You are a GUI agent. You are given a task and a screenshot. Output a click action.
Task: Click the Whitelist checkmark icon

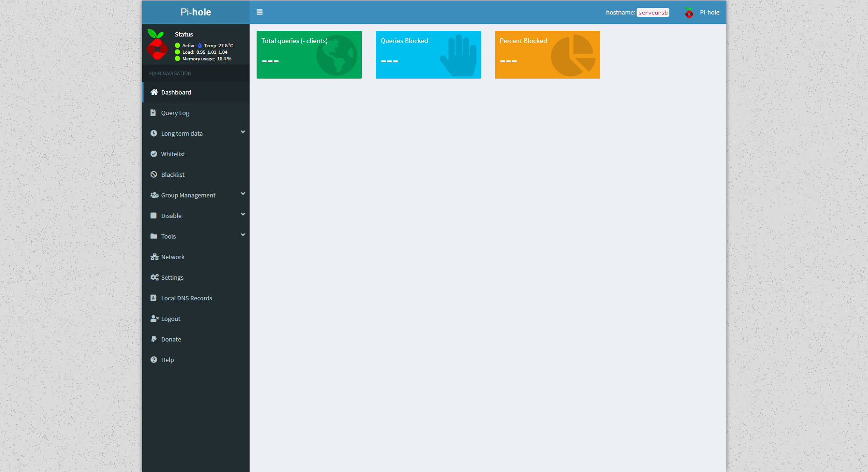tap(154, 154)
